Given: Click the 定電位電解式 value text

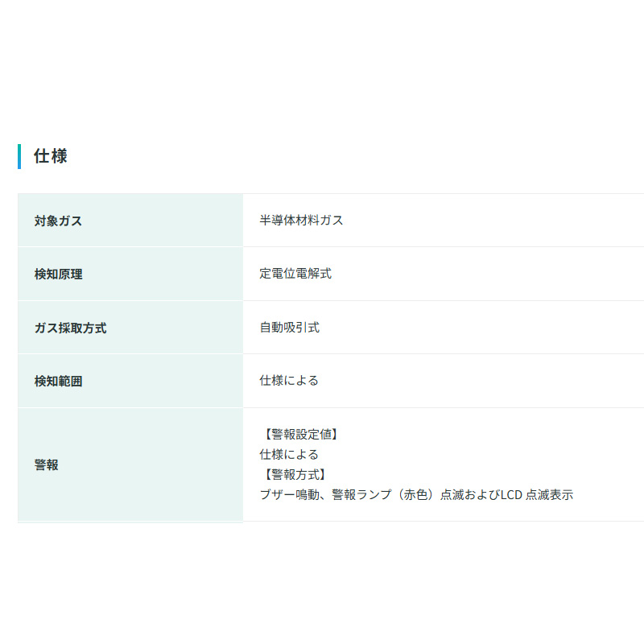Looking at the screenshot, I should [x=295, y=274].
